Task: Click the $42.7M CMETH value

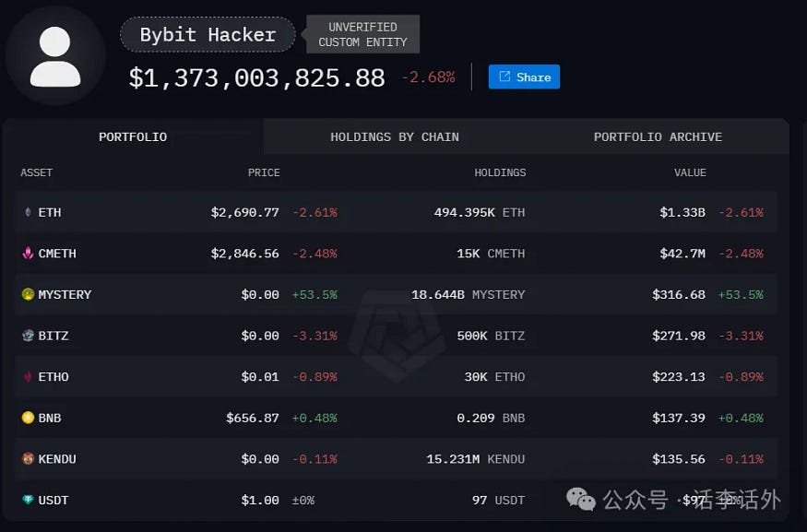Action: pos(683,254)
